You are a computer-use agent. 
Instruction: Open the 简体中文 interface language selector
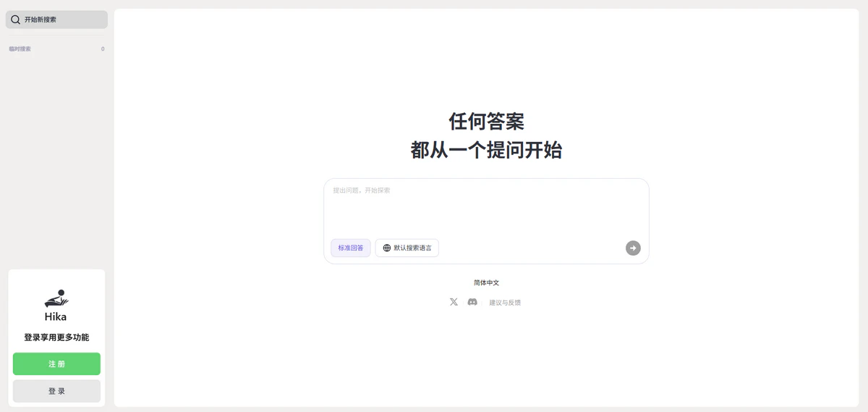pos(486,282)
